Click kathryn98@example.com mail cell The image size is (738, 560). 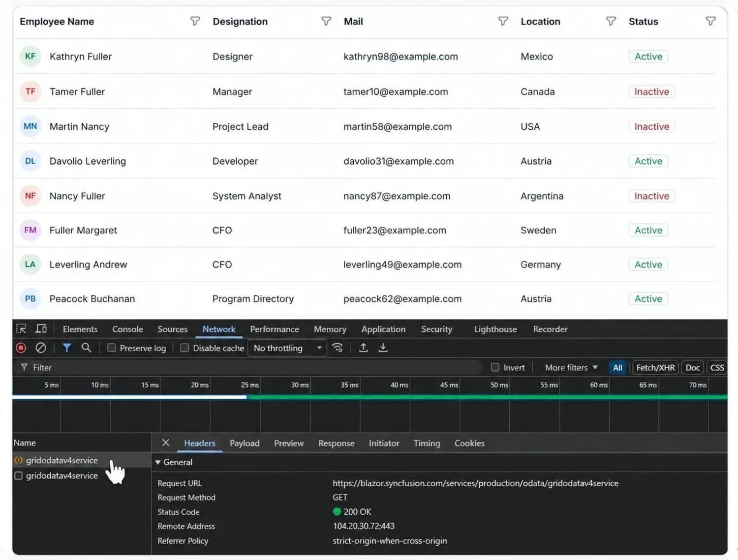click(400, 57)
